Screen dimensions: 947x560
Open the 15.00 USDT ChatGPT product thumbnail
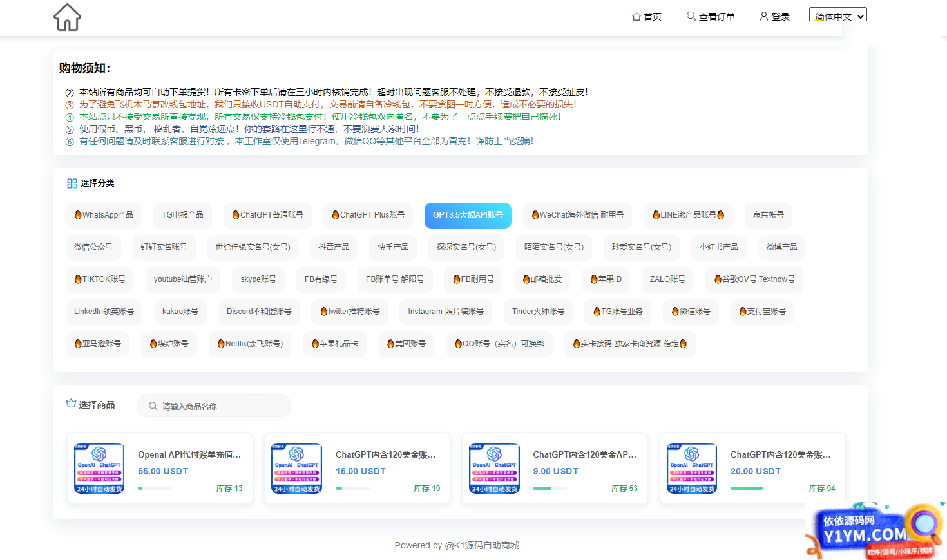click(x=296, y=469)
